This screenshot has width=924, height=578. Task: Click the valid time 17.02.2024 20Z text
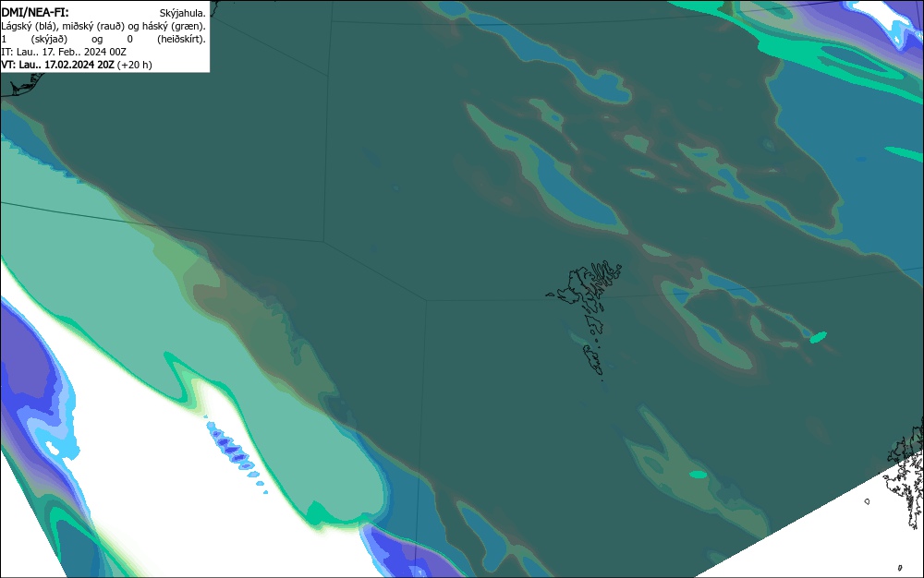pyautogui.click(x=57, y=65)
